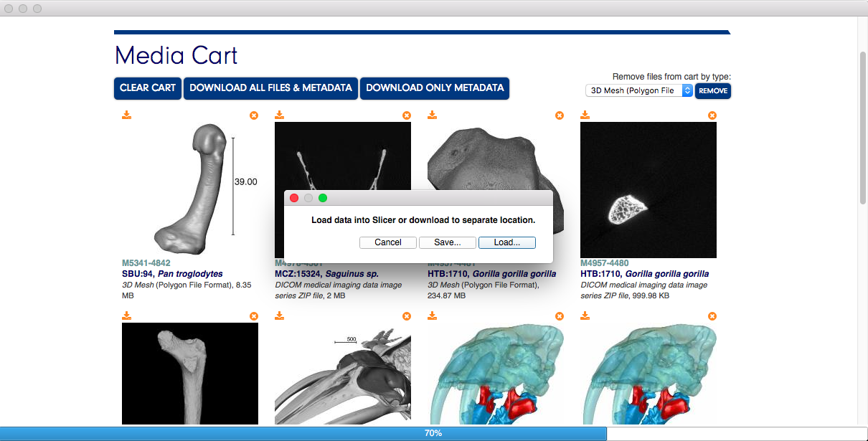
Task: Click the download icon above the Pan troglodytes femur
Action: click(126, 114)
